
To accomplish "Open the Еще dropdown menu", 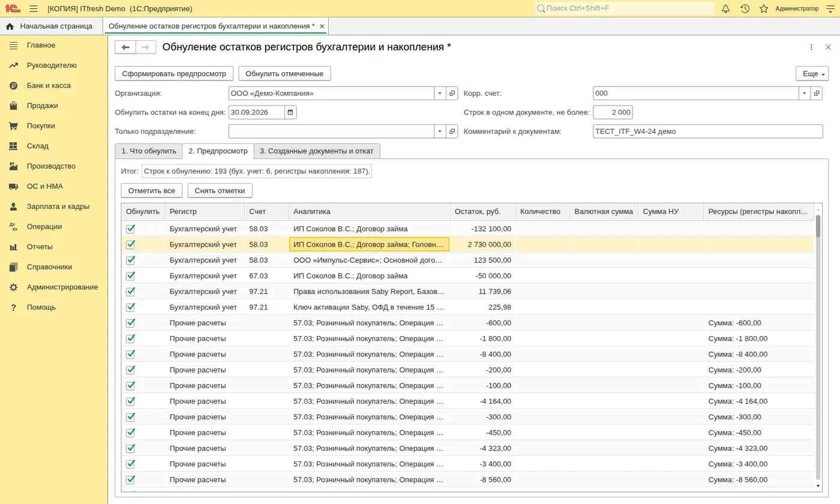I will pos(812,74).
